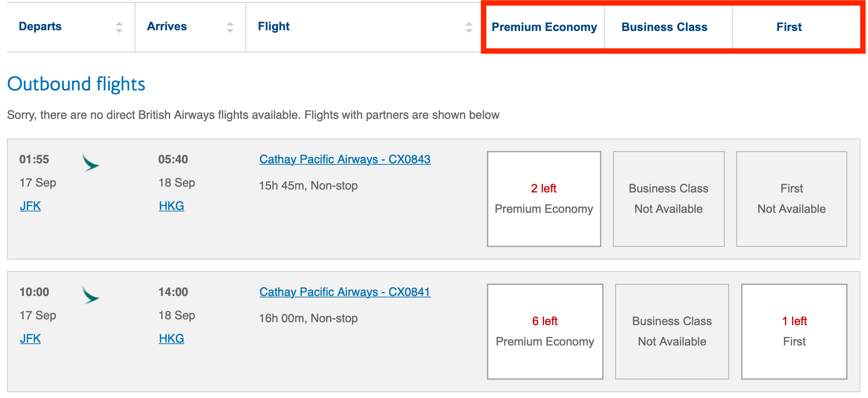Image resolution: width=868 pixels, height=398 pixels.
Task: Click Business Class Not Available on CX0843
Action: tap(669, 199)
